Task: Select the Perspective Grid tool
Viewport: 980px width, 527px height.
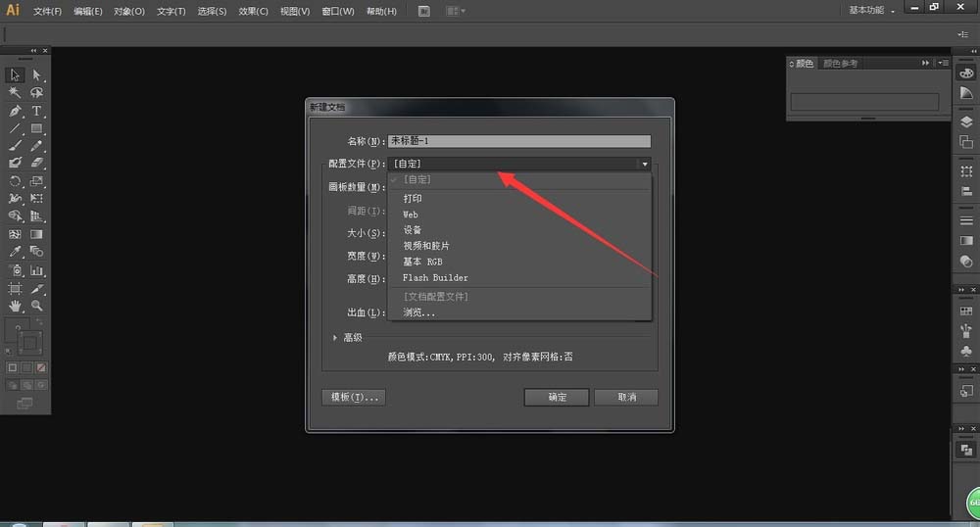Action: click(37, 216)
